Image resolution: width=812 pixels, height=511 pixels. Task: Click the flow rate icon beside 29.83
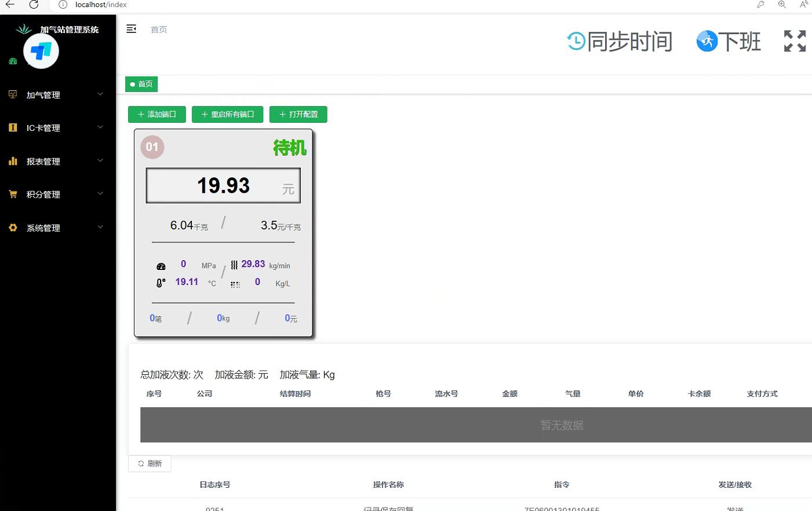tap(234, 265)
